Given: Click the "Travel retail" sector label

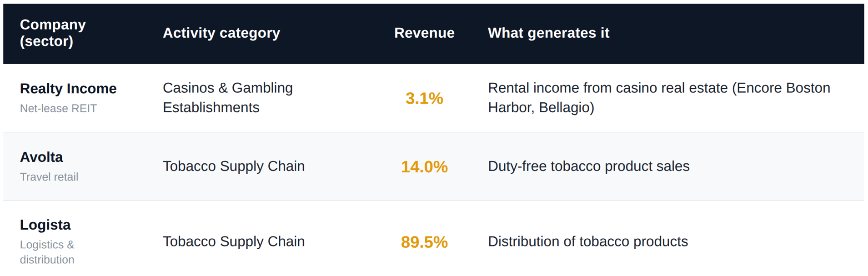Looking at the screenshot, I should point(49,177).
